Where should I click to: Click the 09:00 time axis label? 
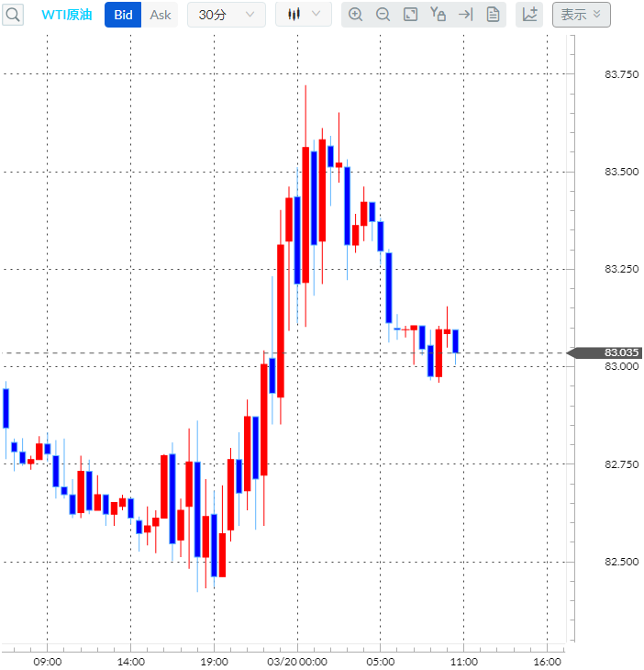tap(48, 662)
